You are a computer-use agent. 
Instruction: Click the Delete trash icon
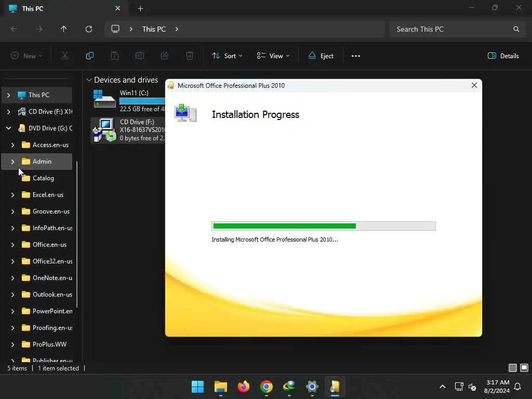pyautogui.click(x=190, y=56)
